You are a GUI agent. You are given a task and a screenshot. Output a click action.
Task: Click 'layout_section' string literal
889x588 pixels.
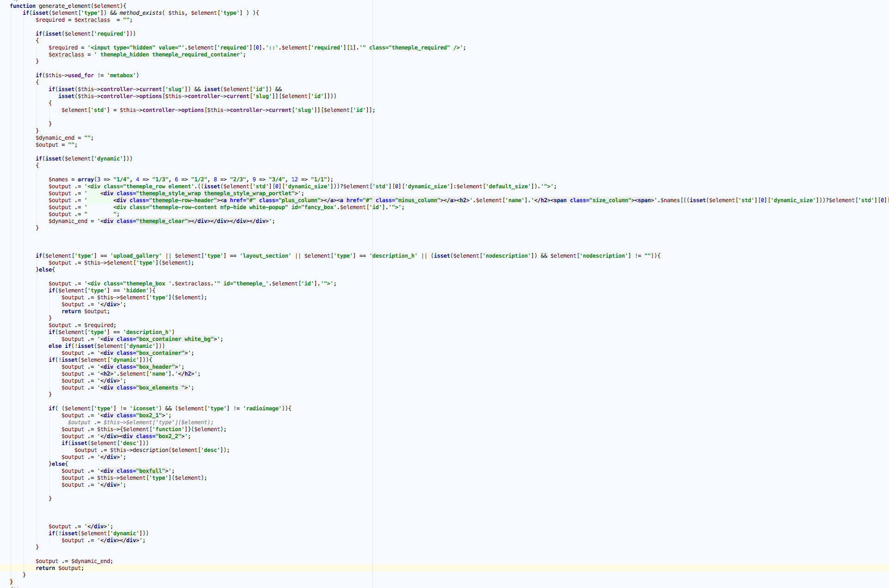[265, 256]
